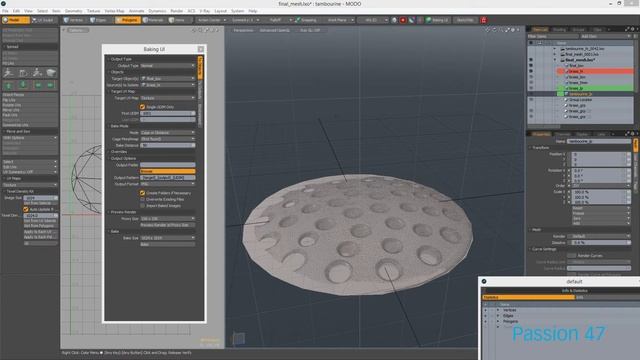Maximize the 3D viewport with arrows icon
Viewport: 640px width, 360px height.
(x=507, y=30)
